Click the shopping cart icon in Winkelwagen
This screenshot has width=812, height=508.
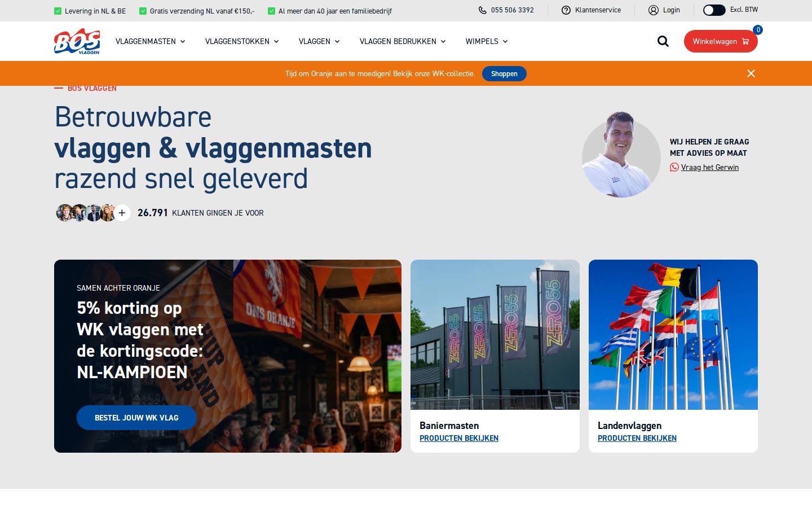[x=745, y=41]
